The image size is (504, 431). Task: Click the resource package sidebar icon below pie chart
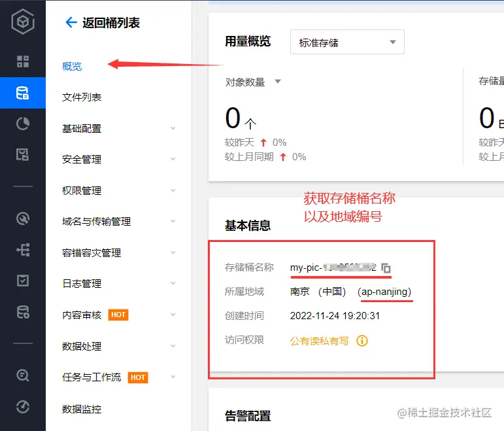tap(22, 155)
